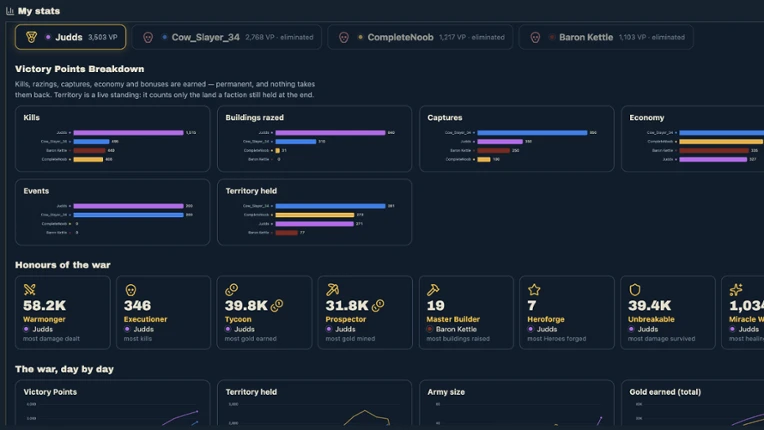Click the pickaxe Prospector icon

tap(332, 290)
